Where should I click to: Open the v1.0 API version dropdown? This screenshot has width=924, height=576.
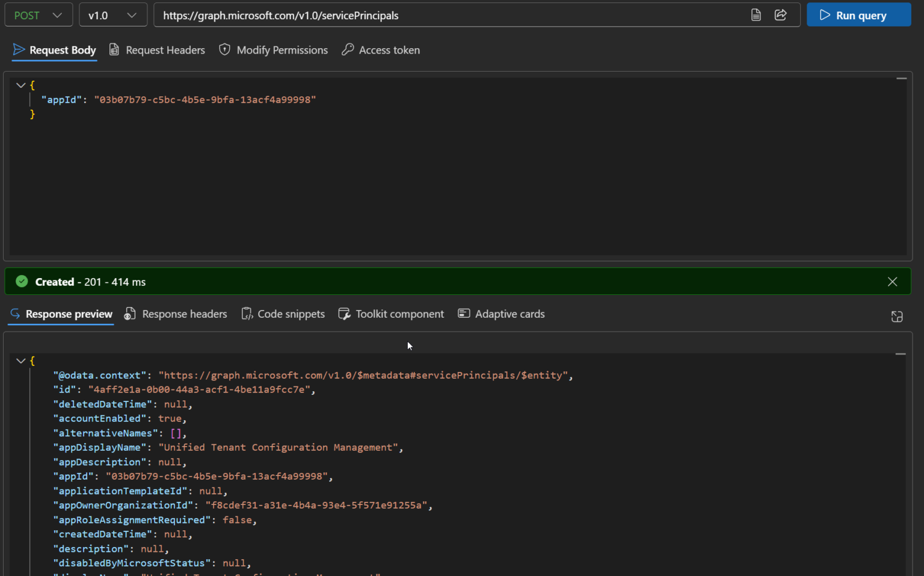[x=112, y=15]
